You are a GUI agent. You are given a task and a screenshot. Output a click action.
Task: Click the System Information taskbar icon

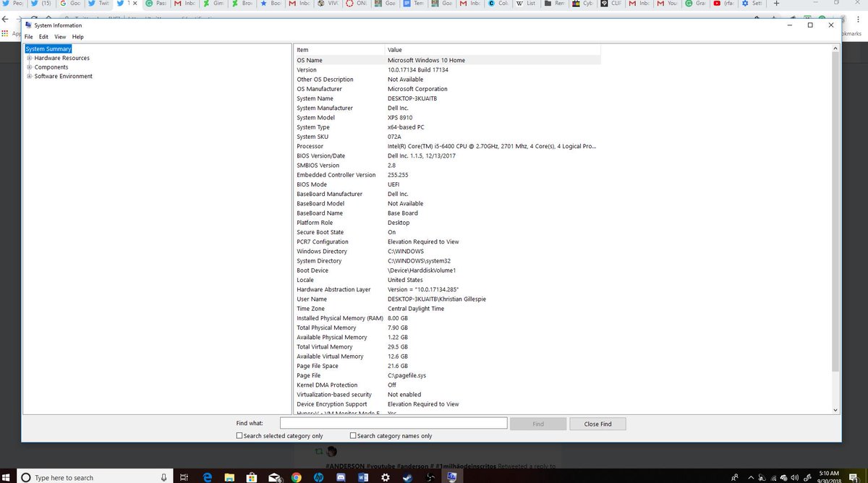pos(452,477)
